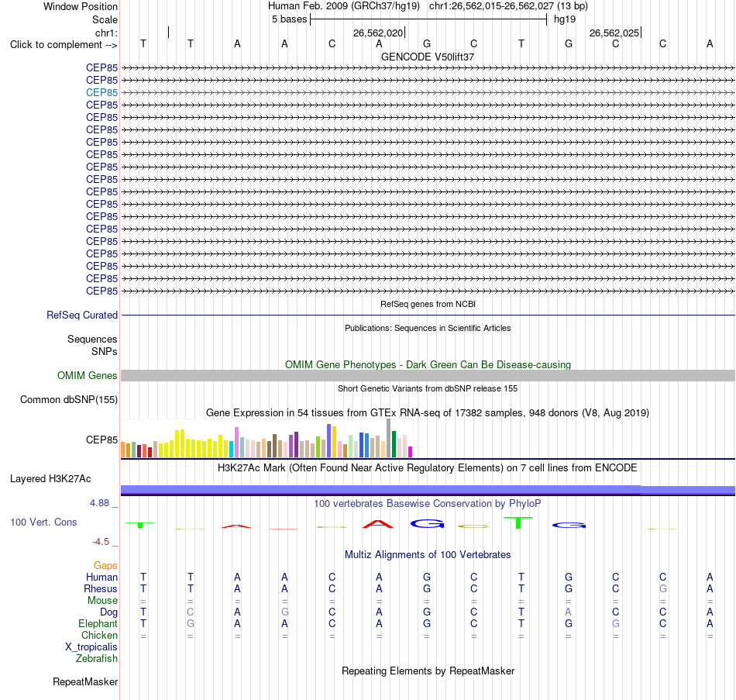Click the gray OMIM Genes item bar

(x=428, y=375)
